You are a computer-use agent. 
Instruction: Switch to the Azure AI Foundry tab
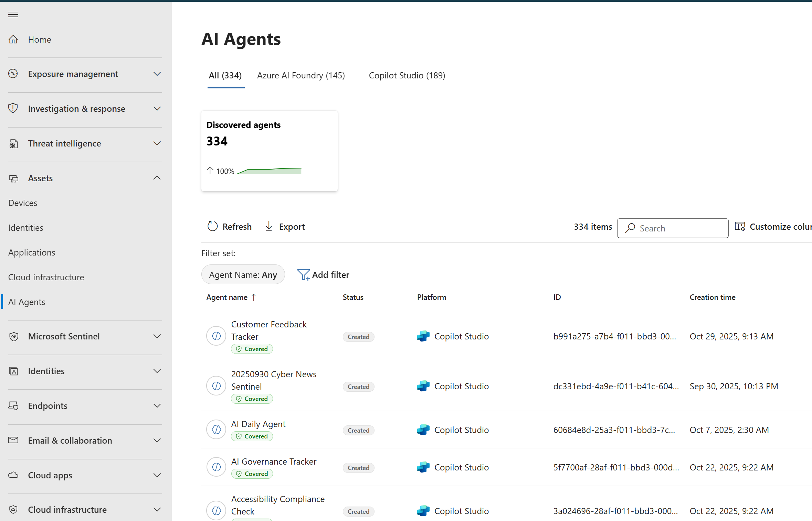[301, 75]
